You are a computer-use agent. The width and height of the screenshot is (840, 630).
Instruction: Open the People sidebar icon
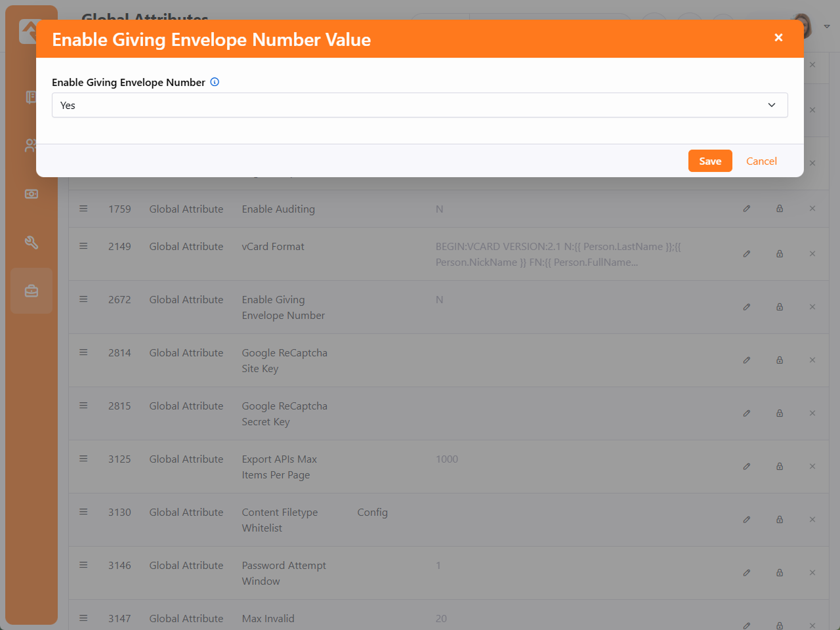point(30,146)
